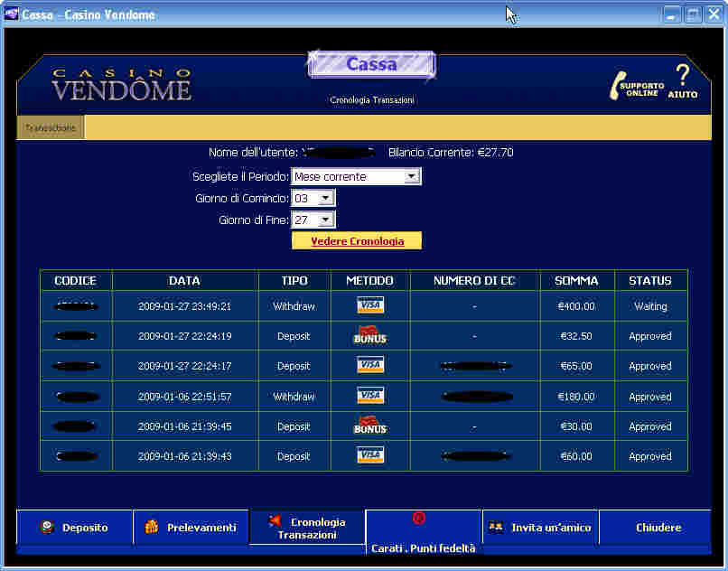Viewport: 728px width, 571px height.
Task: Click Visa icon in the €180.00 withdraw row
Action: coord(370,396)
